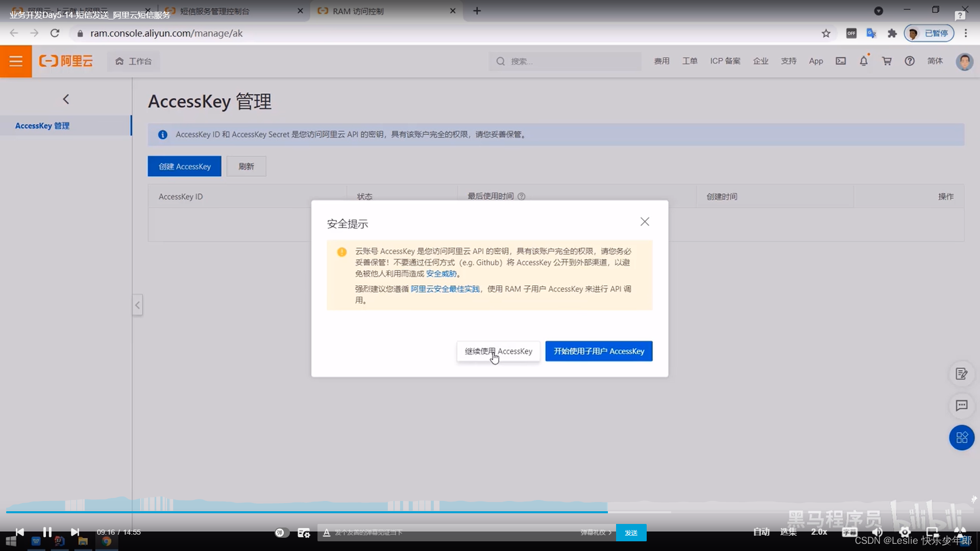Open the 工单 menu
Image resolution: width=980 pixels, height=551 pixels.
(x=690, y=61)
